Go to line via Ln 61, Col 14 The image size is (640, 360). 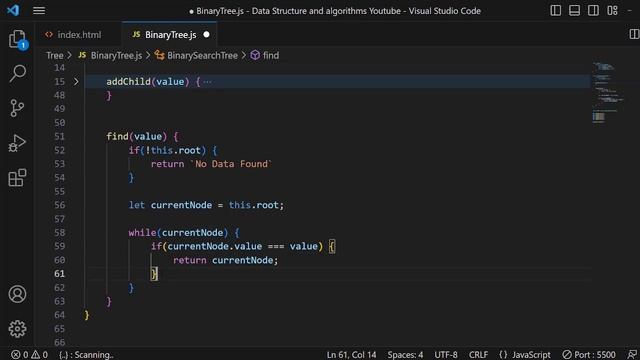click(351, 355)
